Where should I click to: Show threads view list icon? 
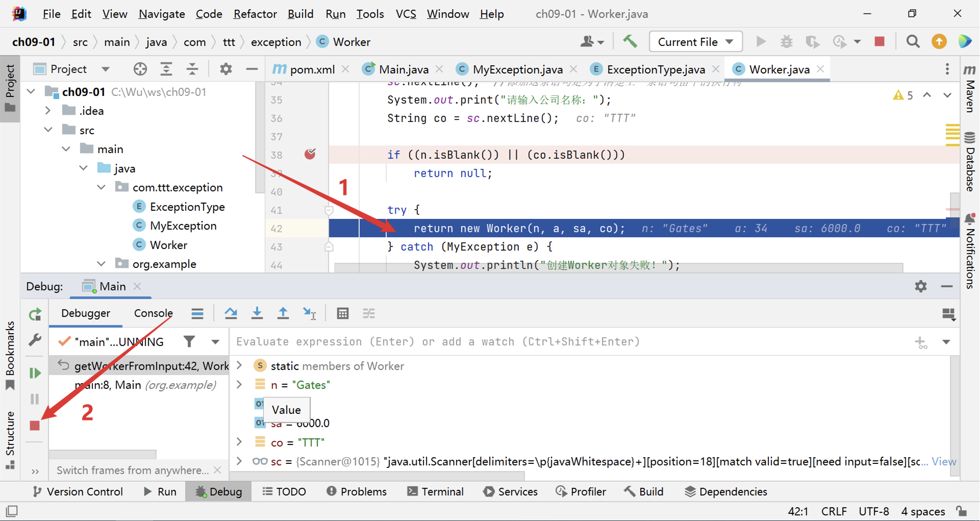coord(197,313)
